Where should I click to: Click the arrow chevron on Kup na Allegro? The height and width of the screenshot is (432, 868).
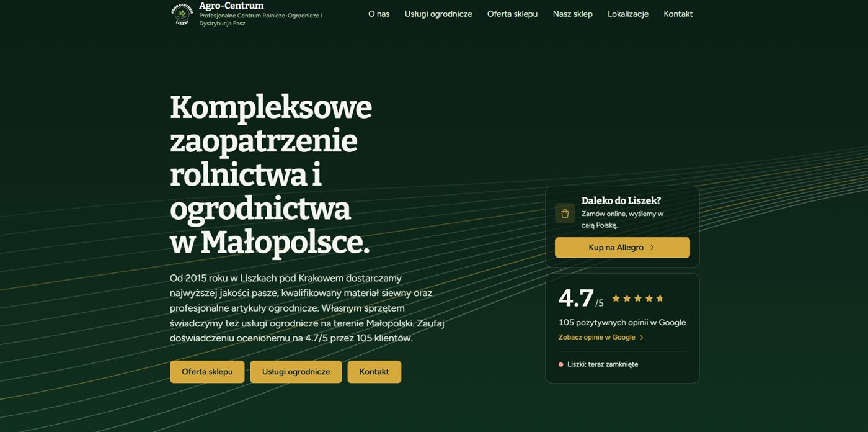click(652, 248)
